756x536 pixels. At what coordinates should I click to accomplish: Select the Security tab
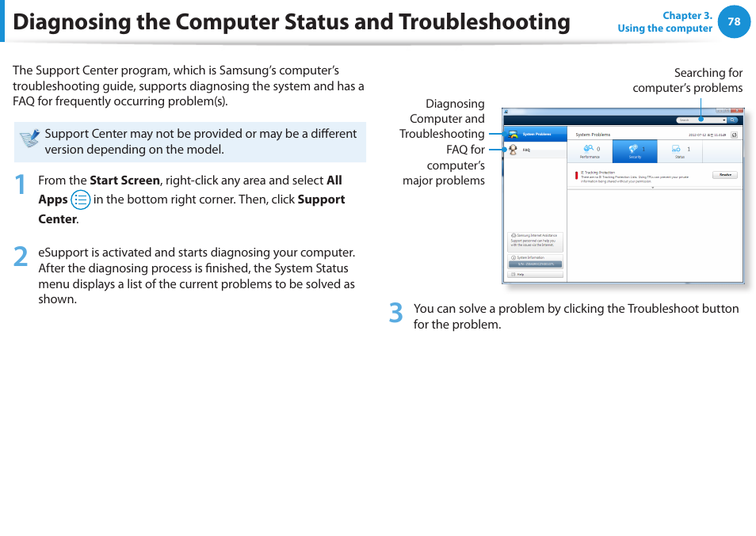(x=635, y=151)
